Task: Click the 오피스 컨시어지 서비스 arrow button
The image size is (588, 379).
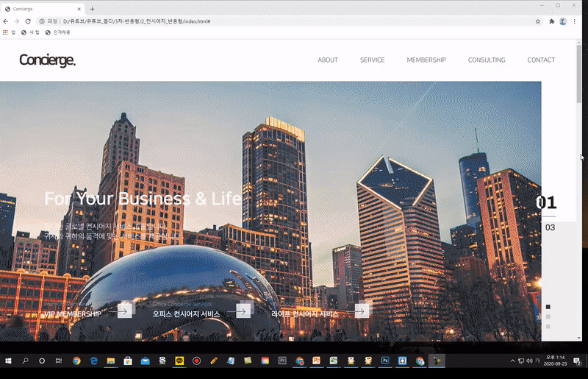Action: tap(243, 311)
